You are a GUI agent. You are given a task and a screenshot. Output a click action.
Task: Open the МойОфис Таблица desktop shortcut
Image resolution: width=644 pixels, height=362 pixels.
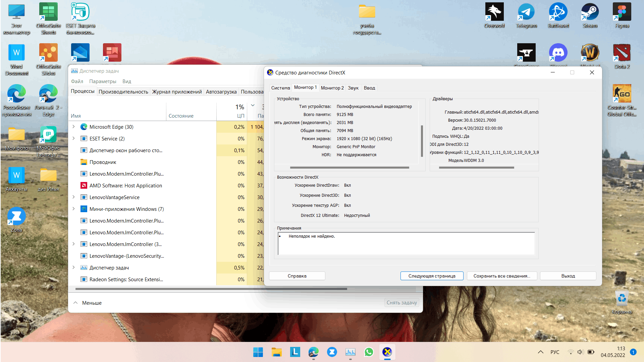coord(48,142)
